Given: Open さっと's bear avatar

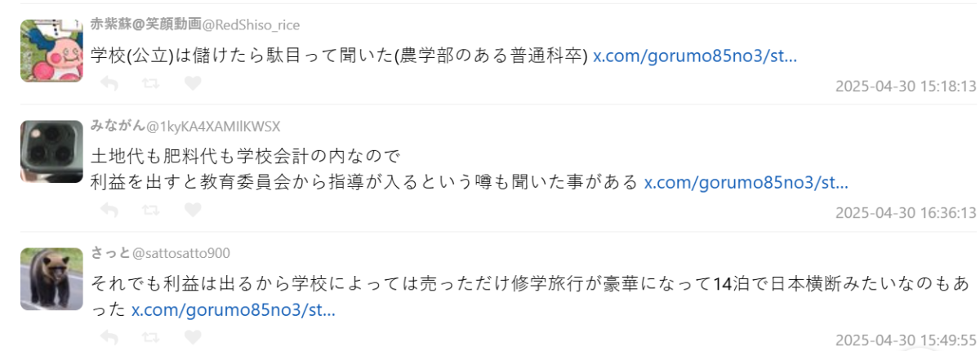Looking at the screenshot, I should point(51,279).
